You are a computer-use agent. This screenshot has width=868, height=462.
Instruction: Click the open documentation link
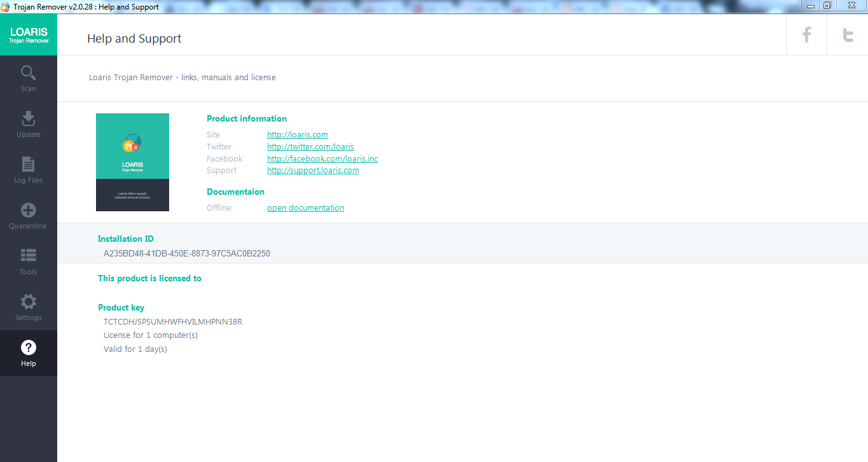point(305,208)
